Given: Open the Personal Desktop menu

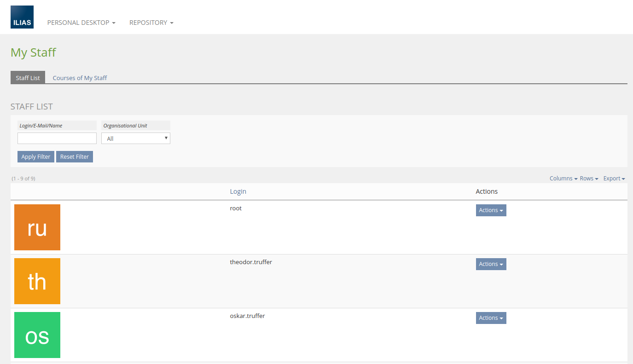Looking at the screenshot, I should (x=81, y=23).
